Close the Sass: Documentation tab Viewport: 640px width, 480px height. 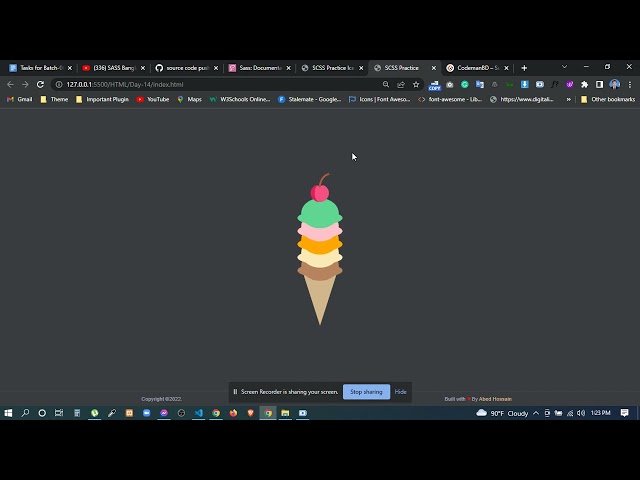pos(289,68)
